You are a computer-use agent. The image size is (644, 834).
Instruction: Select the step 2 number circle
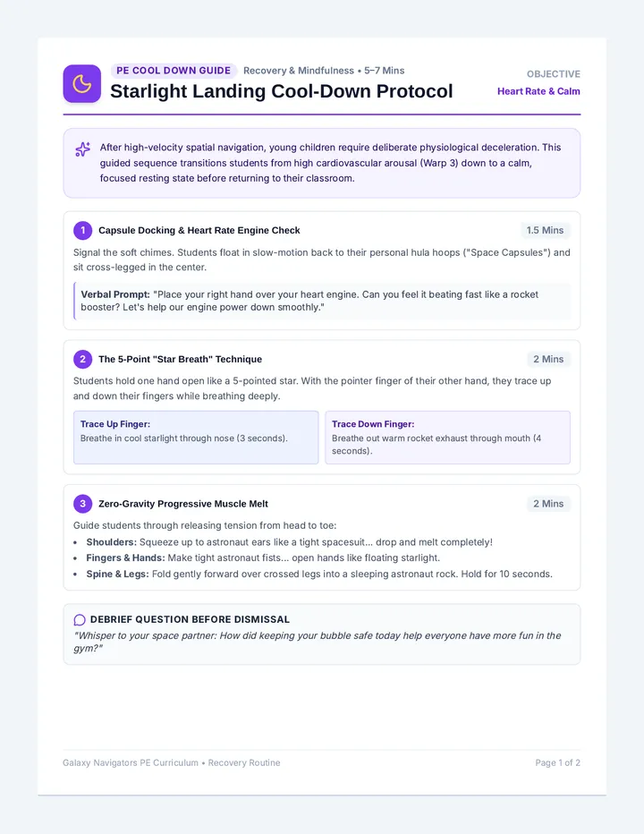pyautogui.click(x=82, y=359)
